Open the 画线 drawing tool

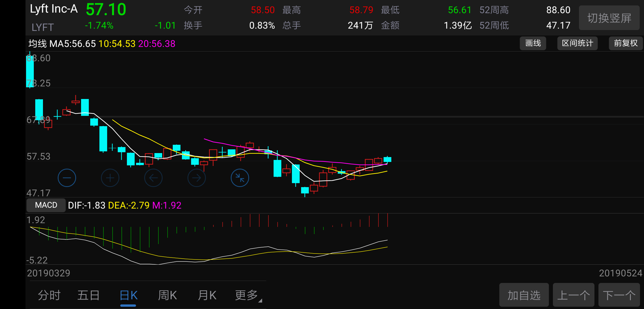(x=533, y=43)
